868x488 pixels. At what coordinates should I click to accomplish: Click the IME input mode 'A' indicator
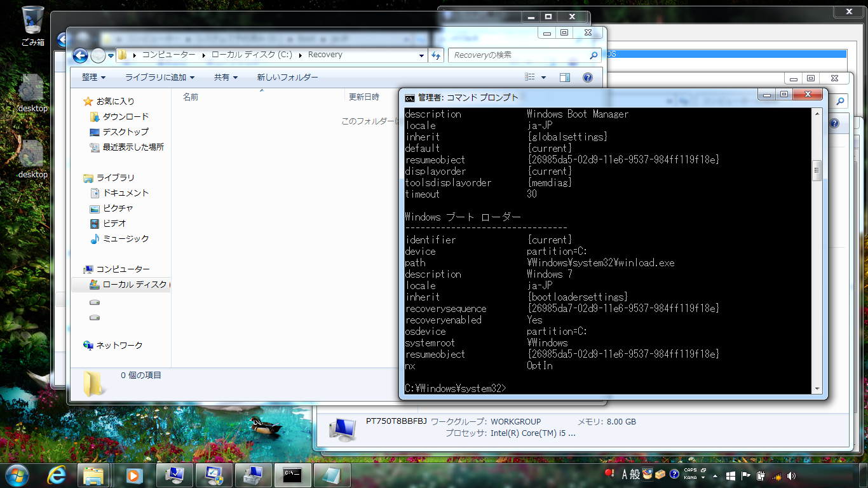pyautogui.click(x=625, y=474)
